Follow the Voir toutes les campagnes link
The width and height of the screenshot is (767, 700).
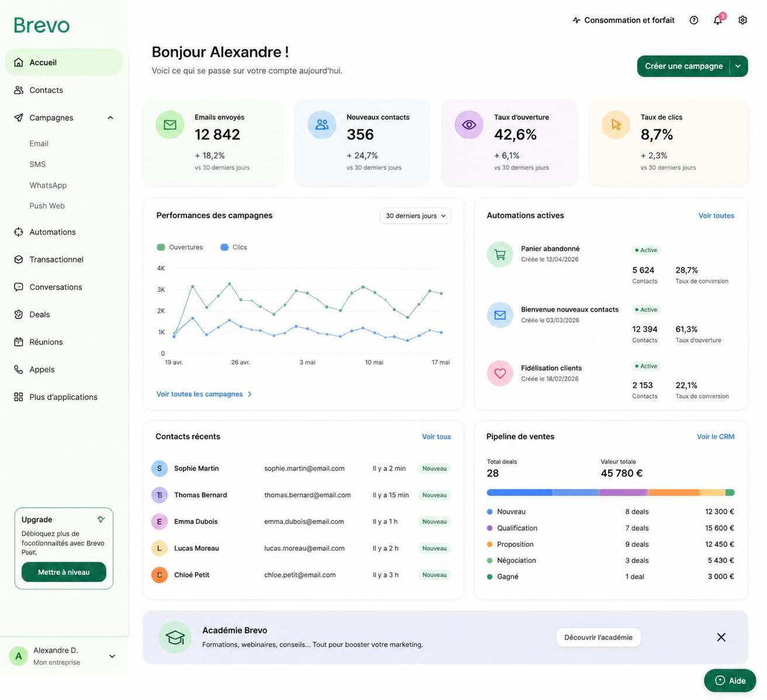coord(204,394)
